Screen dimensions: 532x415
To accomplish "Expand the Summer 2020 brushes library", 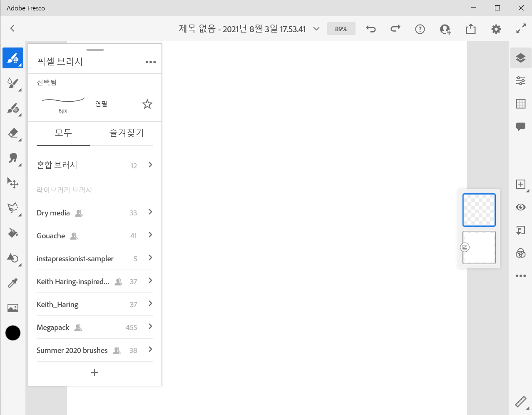I will [95, 350].
